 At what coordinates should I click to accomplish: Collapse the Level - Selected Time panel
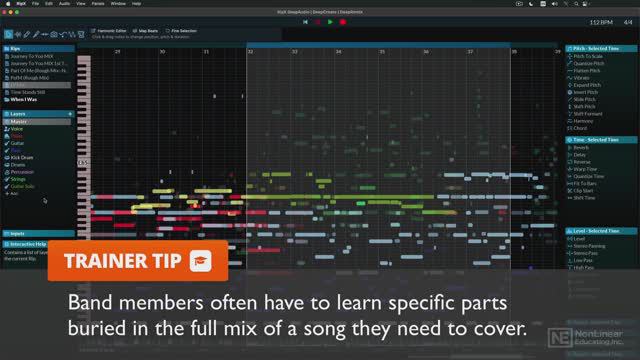601,231
